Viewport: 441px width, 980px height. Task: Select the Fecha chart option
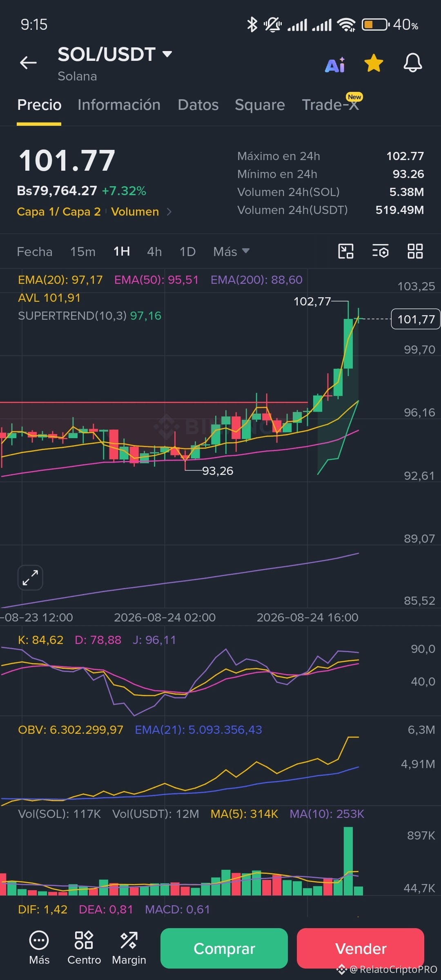click(x=35, y=252)
